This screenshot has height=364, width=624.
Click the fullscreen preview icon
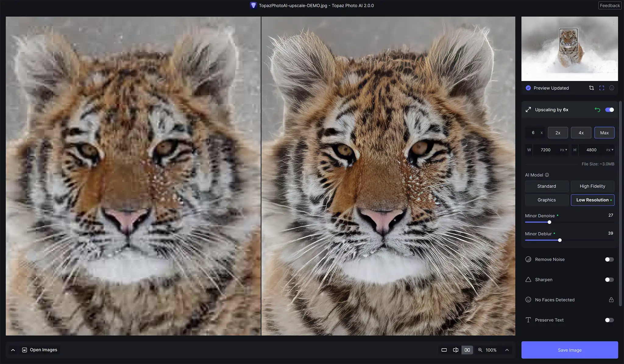tap(601, 88)
